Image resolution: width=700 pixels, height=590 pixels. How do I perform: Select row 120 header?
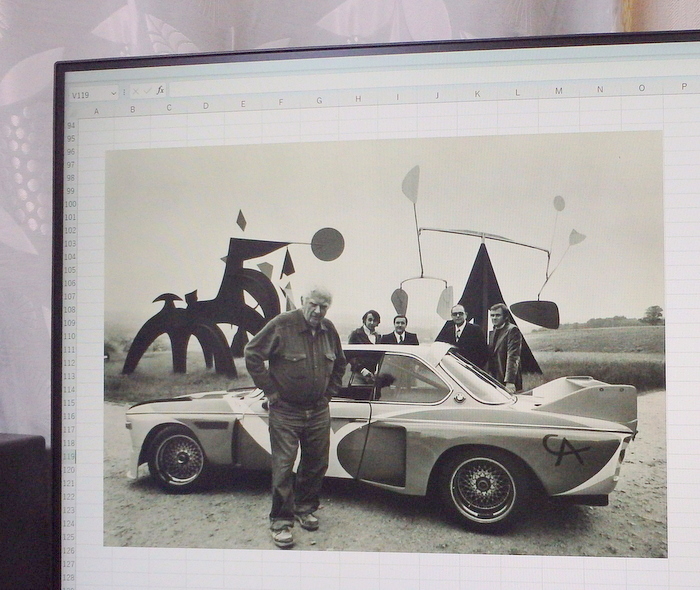(x=69, y=470)
